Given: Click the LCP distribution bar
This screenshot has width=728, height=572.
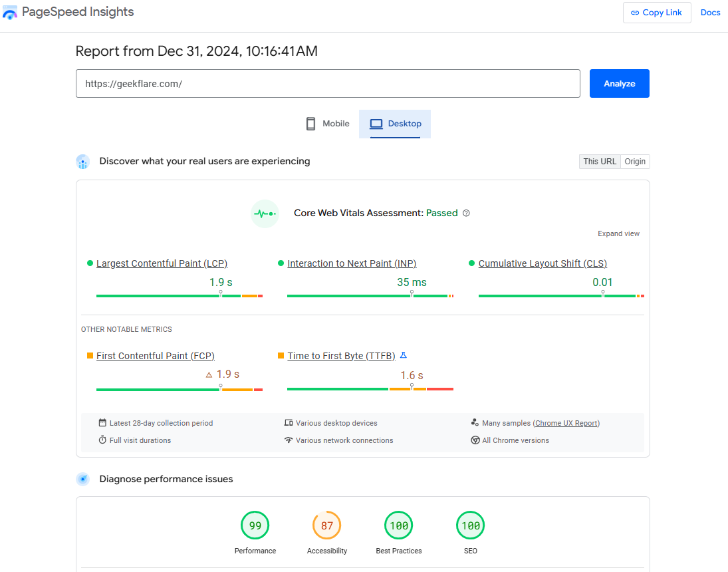Looking at the screenshot, I should pyautogui.click(x=180, y=295).
